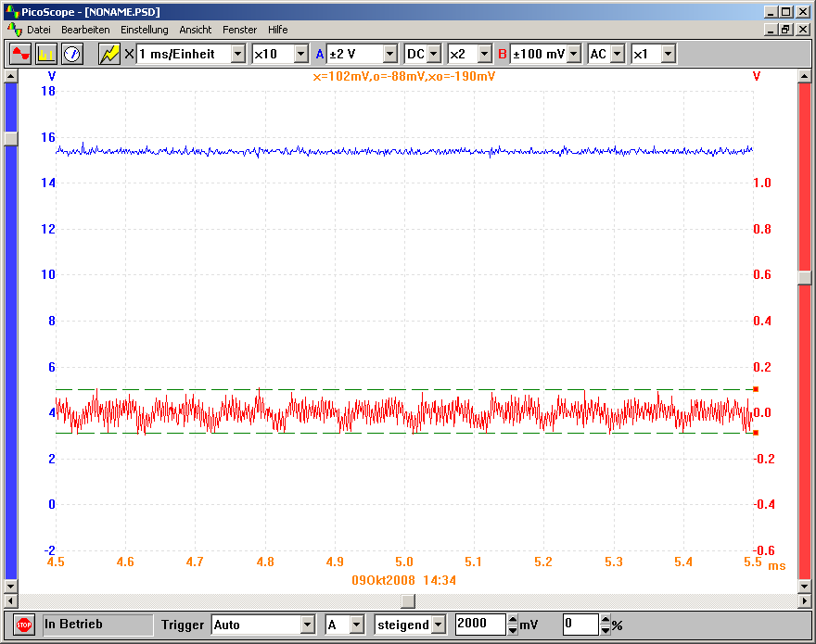The width and height of the screenshot is (816, 644).
Task: Open the Ansicht menu
Action: [196, 30]
